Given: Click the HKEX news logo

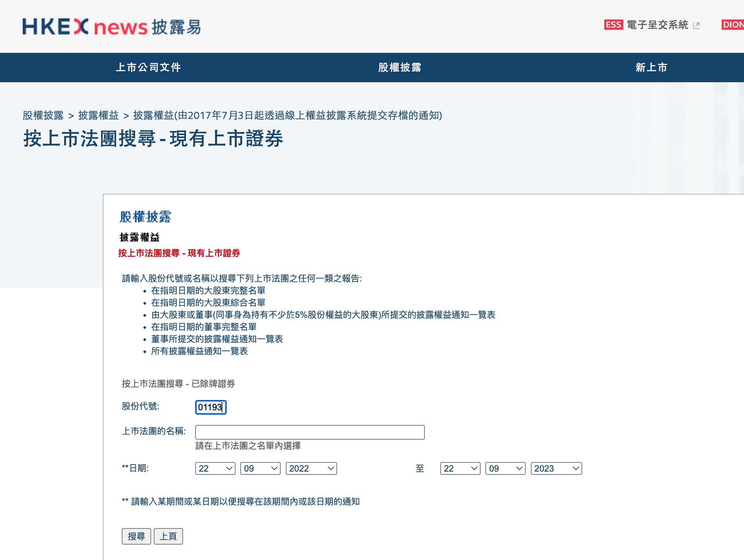Looking at the screenshot, I should 112,27.
